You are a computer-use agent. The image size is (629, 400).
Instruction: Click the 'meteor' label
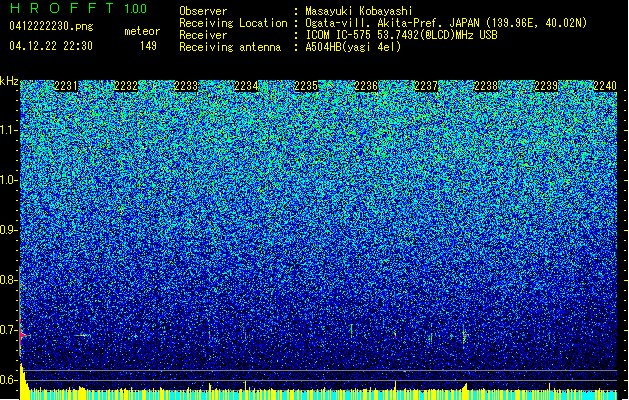(142, 31)
